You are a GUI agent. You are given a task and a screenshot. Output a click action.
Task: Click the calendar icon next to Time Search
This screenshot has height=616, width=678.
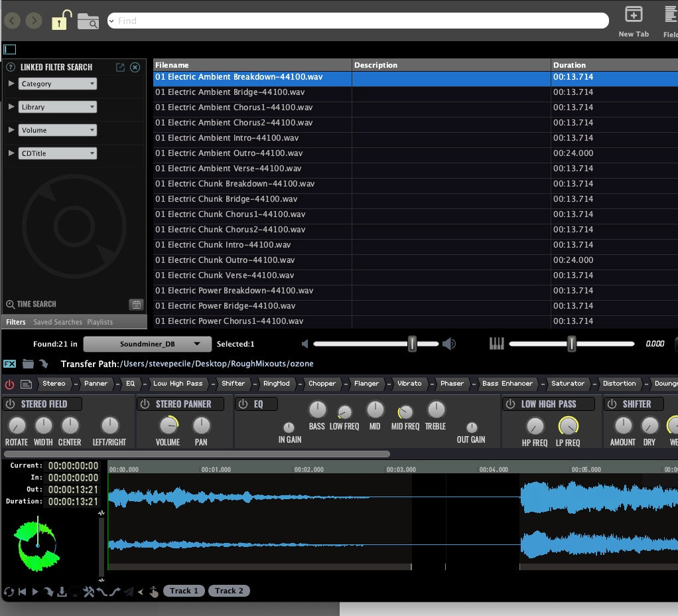coord(136,305)
